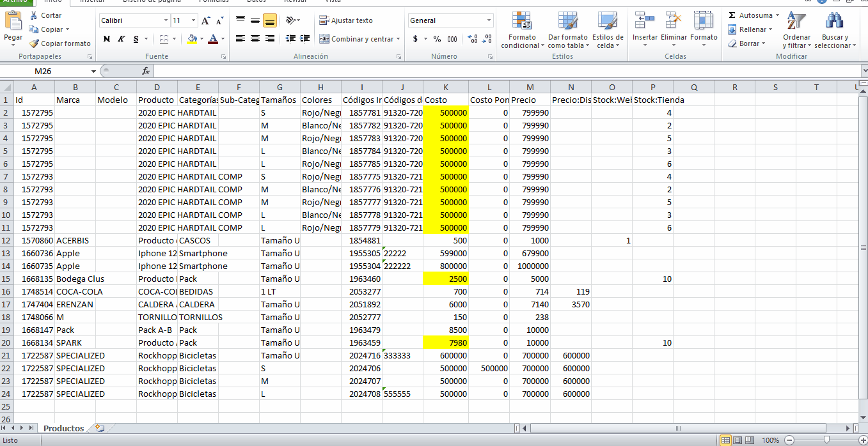The height and width of the screenshot is (446, 868).
Task: Click the insert function fx icon
Action: [146, 71]
